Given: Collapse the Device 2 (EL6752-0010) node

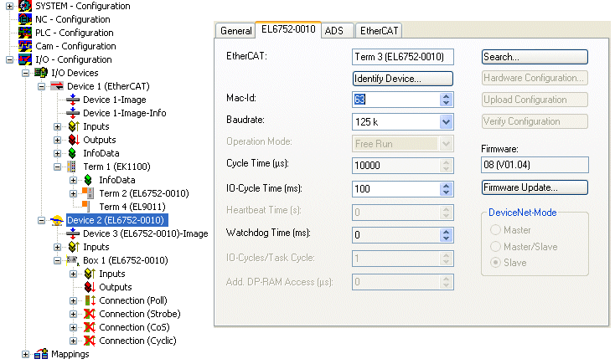Looking at the screenshot, I should coord(41,220).
